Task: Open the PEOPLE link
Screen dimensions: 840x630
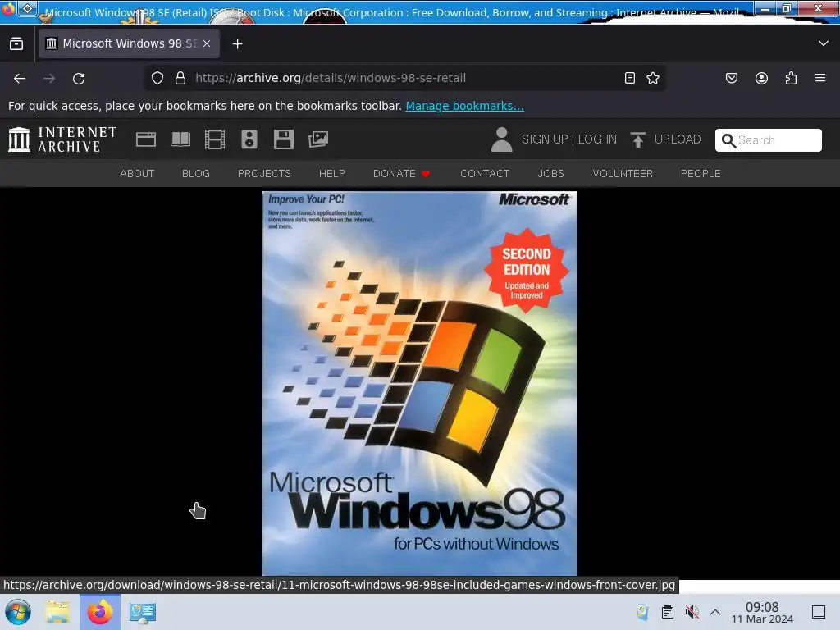Action: click(701, 174)
